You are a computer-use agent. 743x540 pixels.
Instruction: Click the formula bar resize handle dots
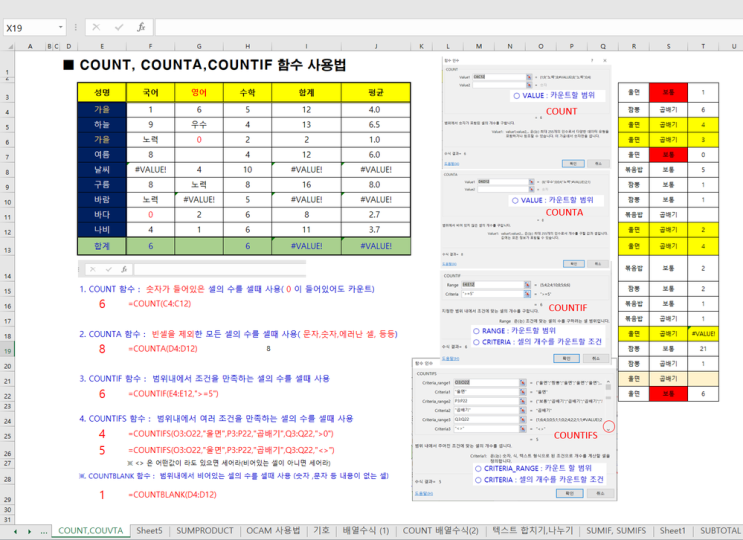pyautogui.click(x=75, y=27)
